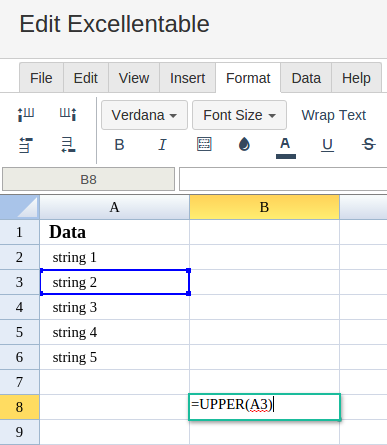Open the fill color droplet tool
387x445 pixels.
(x=244, y=144)
